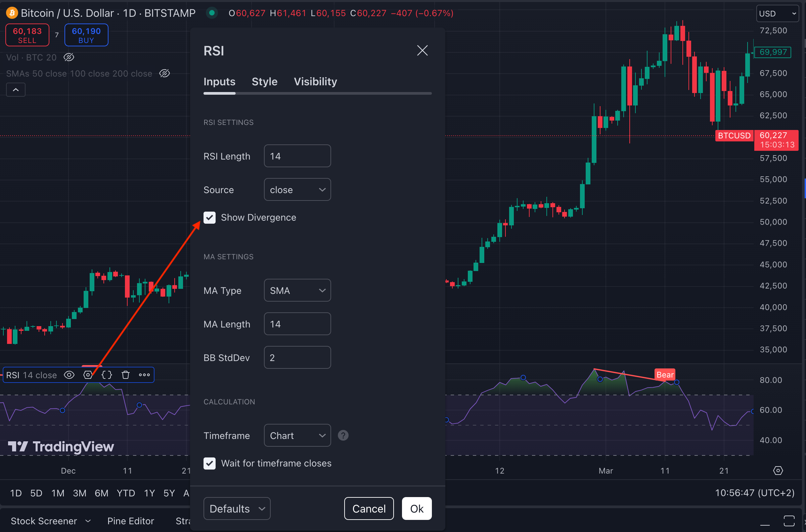Viewport: 806px width, 532px height.
Task: Select the Inputs tab
Action: (x=219, y=81)
